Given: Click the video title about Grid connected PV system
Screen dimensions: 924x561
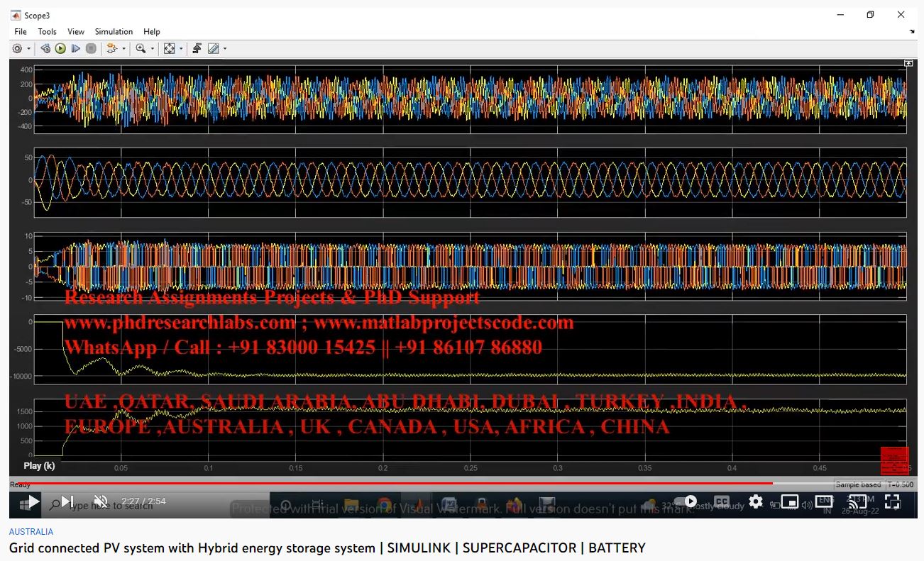Looking at the screenshot, I should (327, 548).
